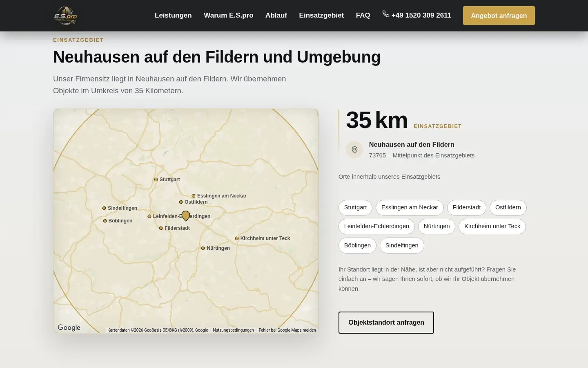588x368 pixels.
Task: Click the text 73765 – Mittelpunkt des Einsatzgebiets
Action: [422, 155]
